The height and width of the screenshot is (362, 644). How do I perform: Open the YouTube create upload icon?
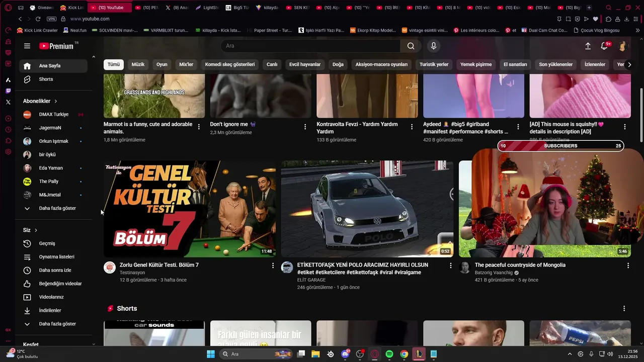(x=588, y=46)
